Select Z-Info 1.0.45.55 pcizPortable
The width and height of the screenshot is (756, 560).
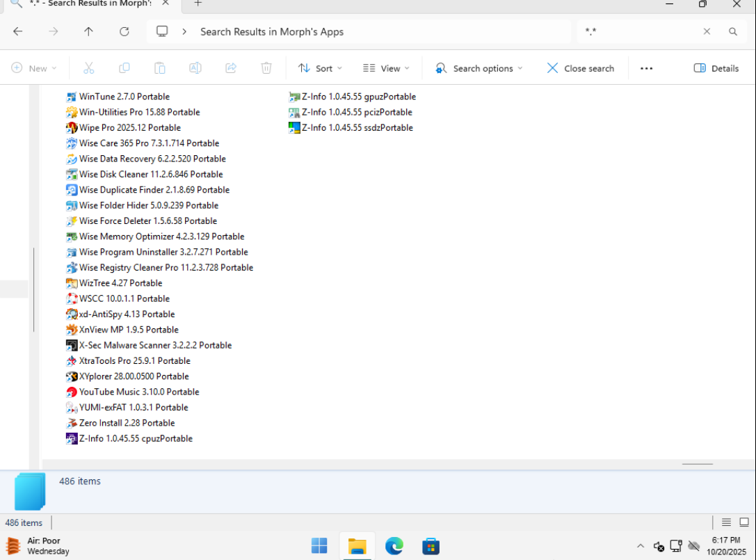[x=357, y=113]
